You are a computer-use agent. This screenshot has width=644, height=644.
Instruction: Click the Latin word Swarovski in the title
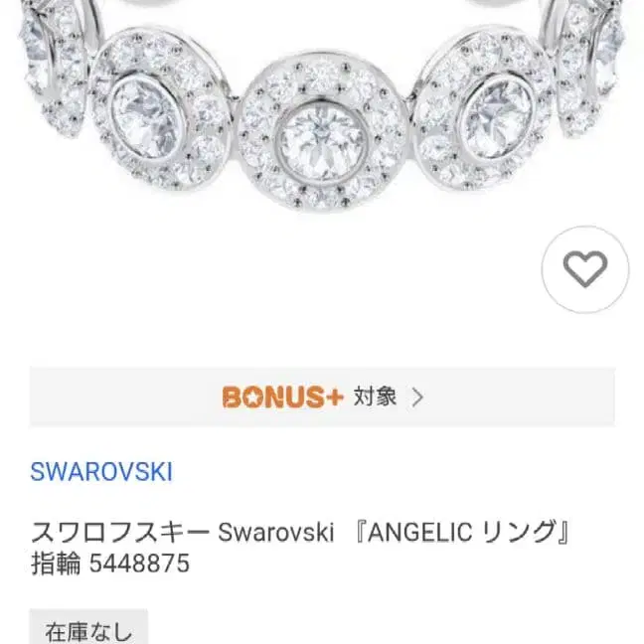pos(276,533)
